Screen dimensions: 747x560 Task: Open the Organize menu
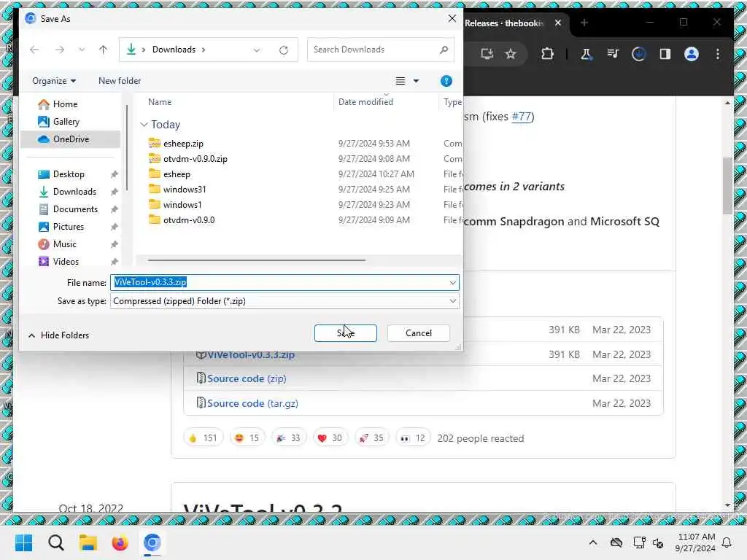[x=54, y=81]
